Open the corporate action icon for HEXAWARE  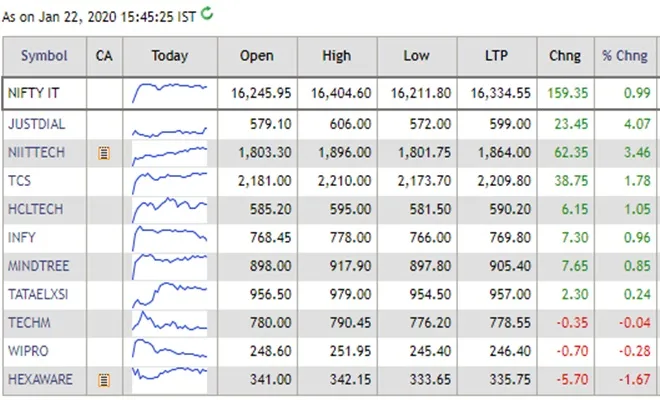click(x=104, y=380)
